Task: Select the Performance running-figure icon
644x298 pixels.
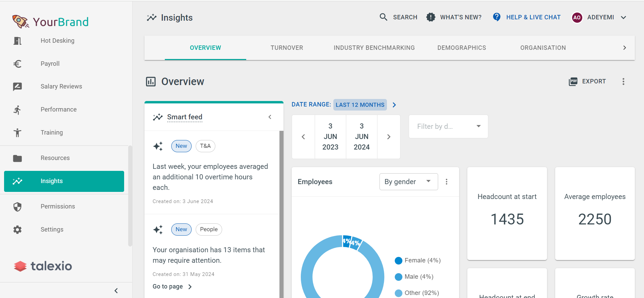Action: [17, 110]
